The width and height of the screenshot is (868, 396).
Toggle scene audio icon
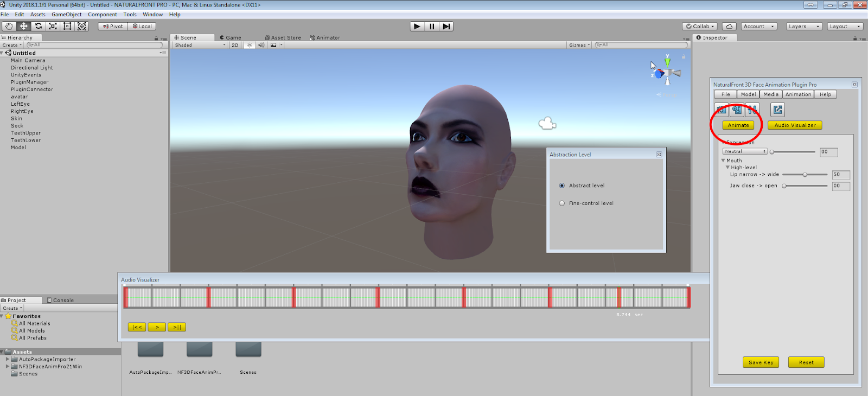click(261, 45)
